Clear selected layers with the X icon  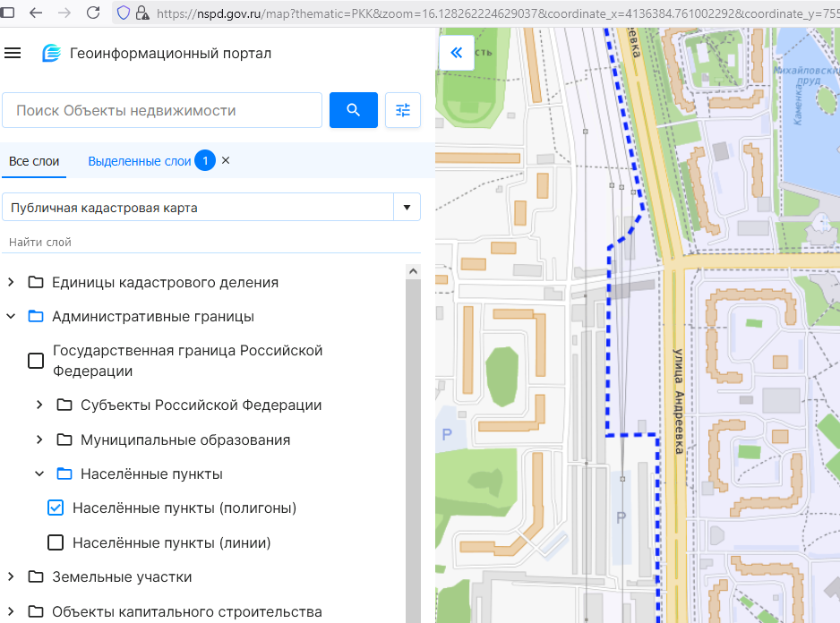tap(226, 160)
